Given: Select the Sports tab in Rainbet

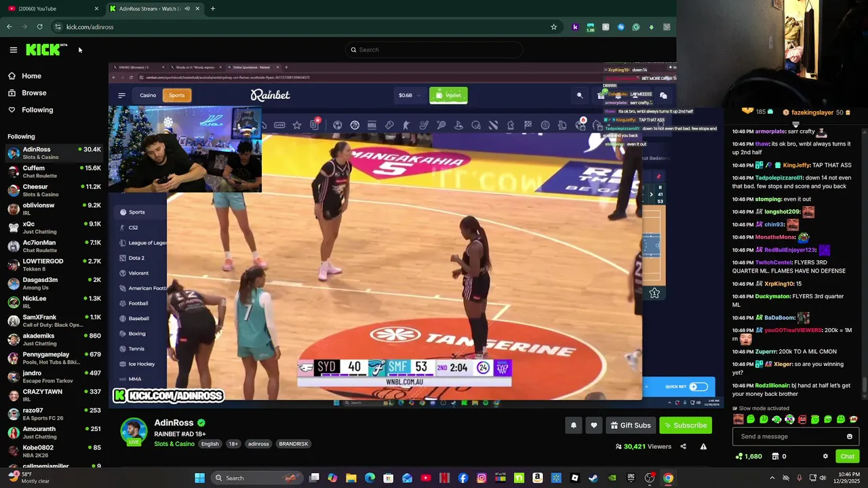Looking at the screenshot, I should coord(177,95).
